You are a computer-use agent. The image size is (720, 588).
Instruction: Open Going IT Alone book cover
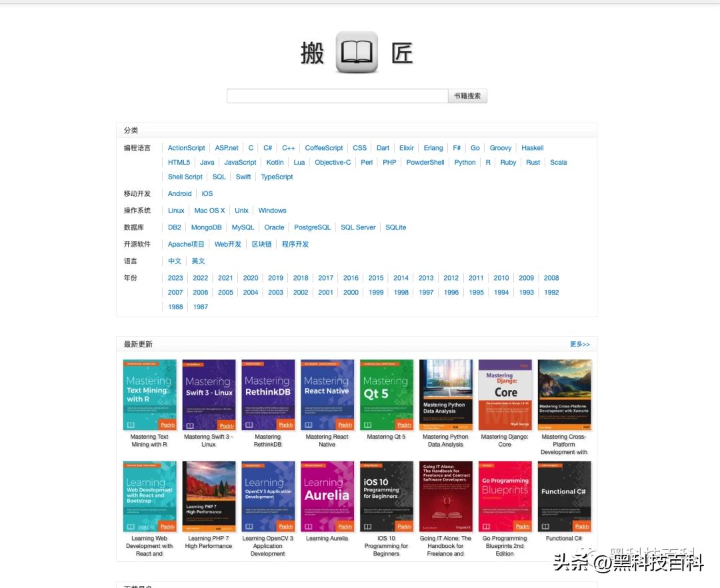[x=446, y=497]
